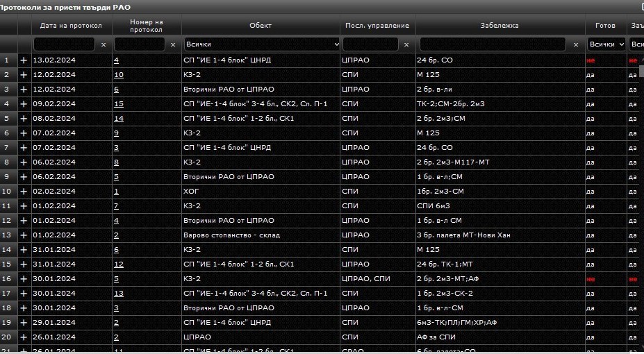Click the Посл. управление column header

pos(377,26)
